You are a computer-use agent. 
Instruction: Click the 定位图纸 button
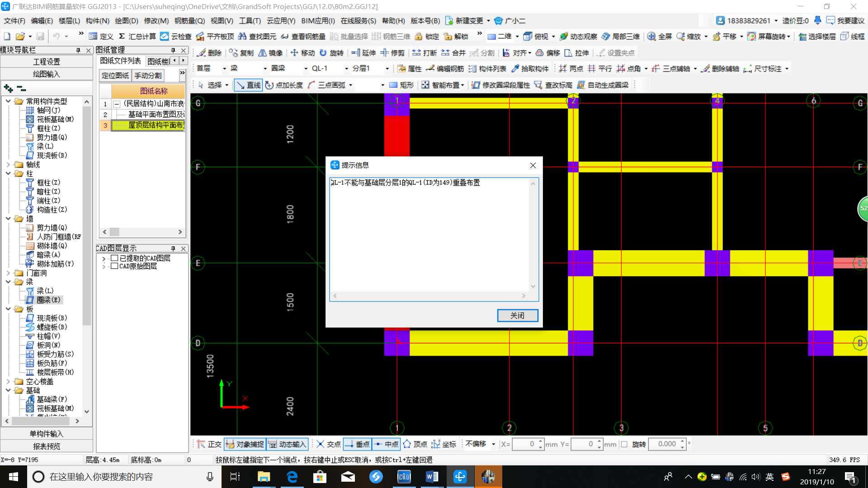click(115, 75)
